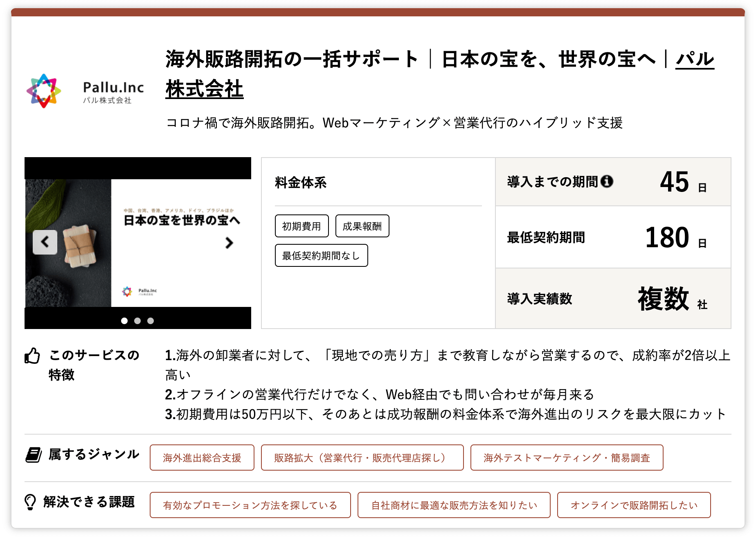Open the 海外テストマーケティング・簡易調査 genre tag
This screenshot has height=541, width=756.
[567, 458]
